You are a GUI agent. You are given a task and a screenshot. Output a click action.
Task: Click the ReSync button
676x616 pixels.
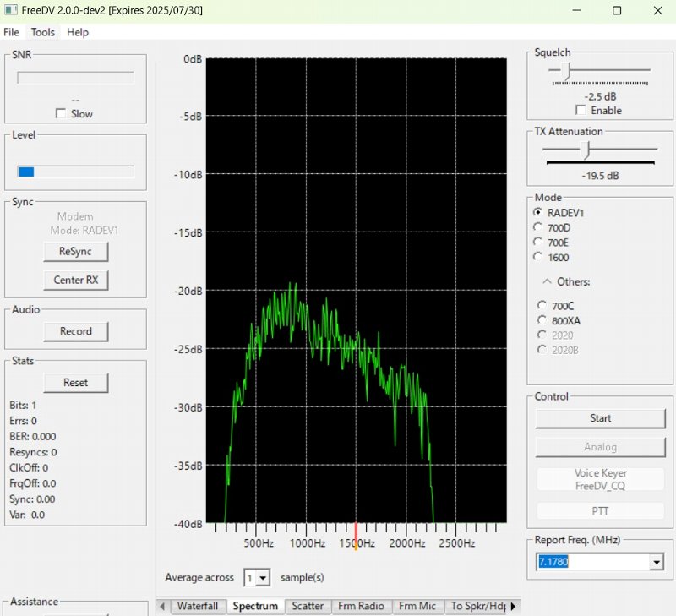click(x=75, y=251)
